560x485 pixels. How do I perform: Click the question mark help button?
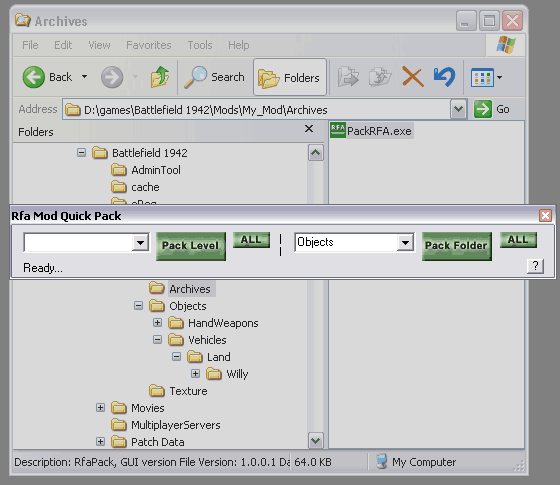[535, 266]
